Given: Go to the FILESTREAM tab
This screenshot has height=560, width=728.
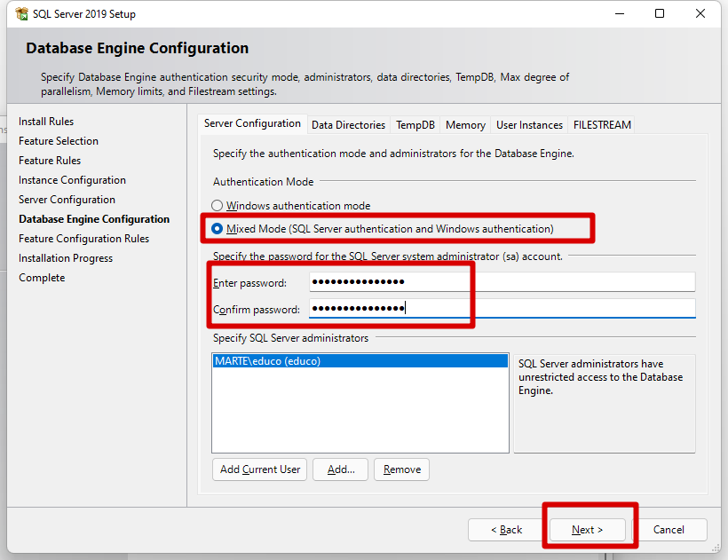Looking at the screenshot, I should (x=602, y=125).
